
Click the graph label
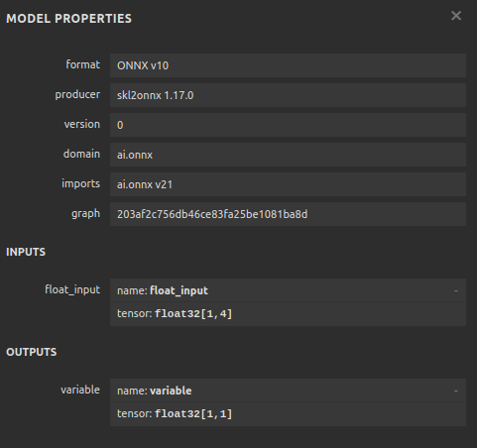85,214
